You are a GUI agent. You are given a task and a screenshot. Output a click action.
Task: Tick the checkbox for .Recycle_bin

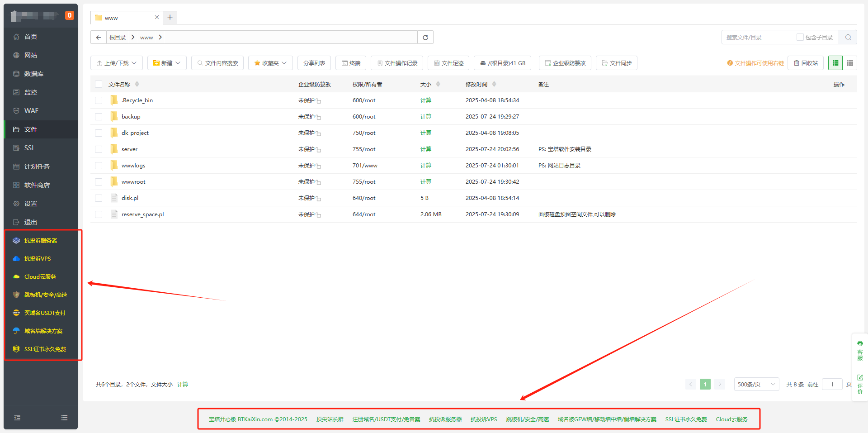tap(99, 100)
